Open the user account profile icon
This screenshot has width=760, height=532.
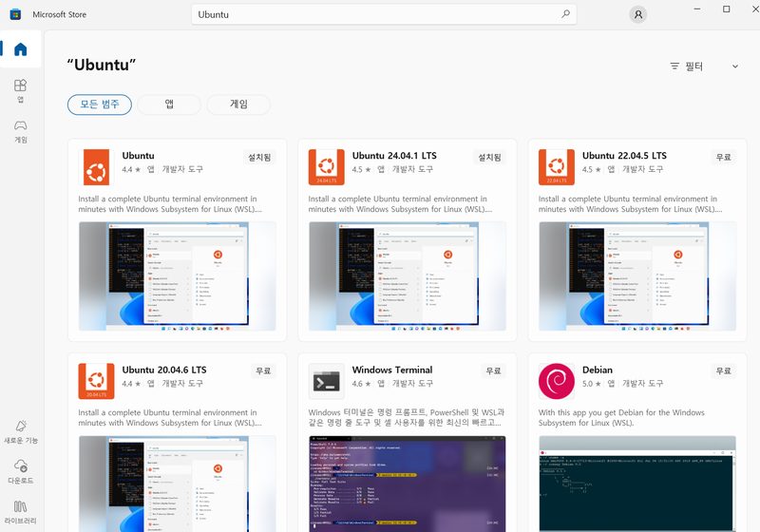tap(637, 14)
